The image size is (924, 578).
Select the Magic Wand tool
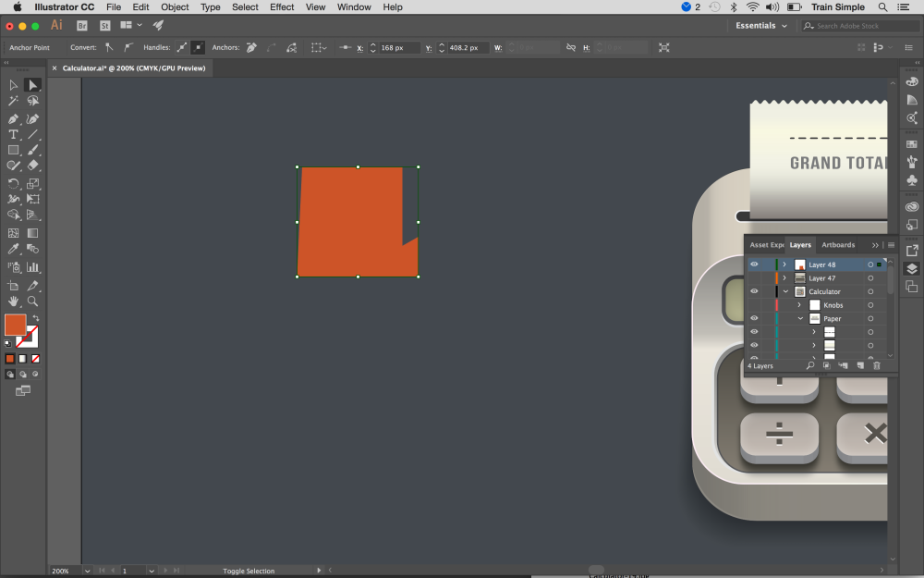pos(13,101)
